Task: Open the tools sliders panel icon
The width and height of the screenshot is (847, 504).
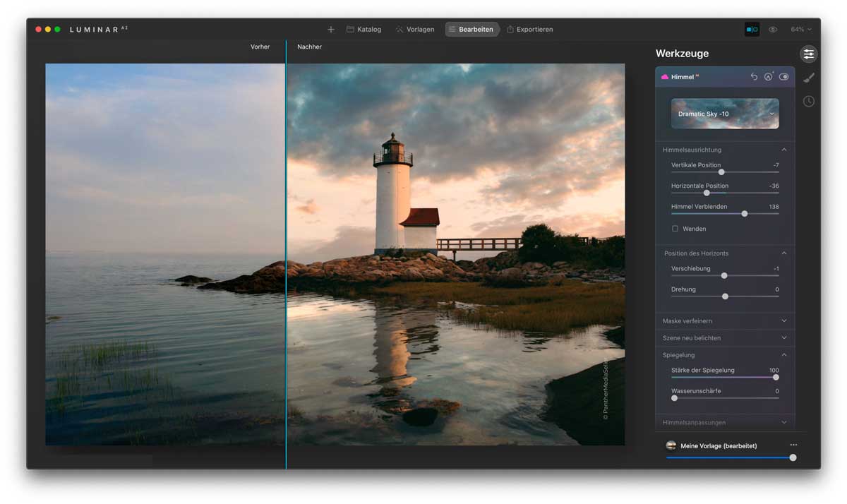Action: coord(808,54)
